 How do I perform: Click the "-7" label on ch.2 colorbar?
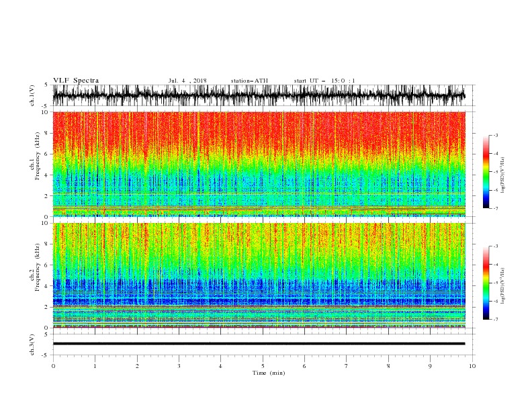pyautogui.click(x=495, y=320)
